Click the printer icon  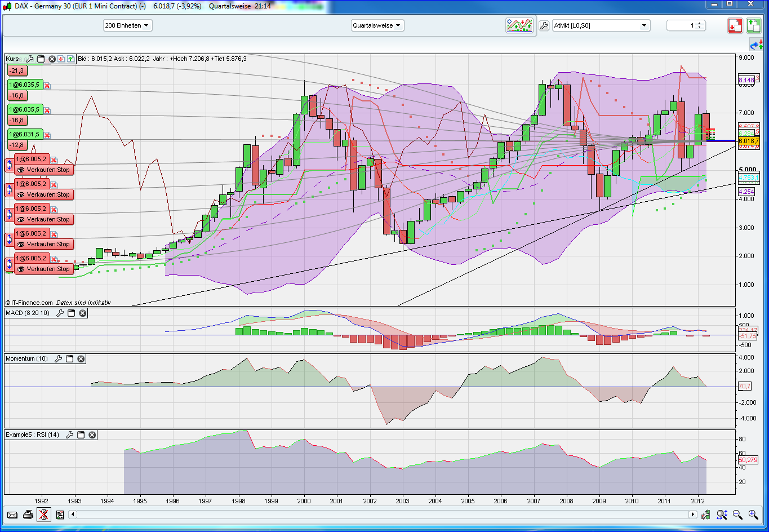[28, 515]
